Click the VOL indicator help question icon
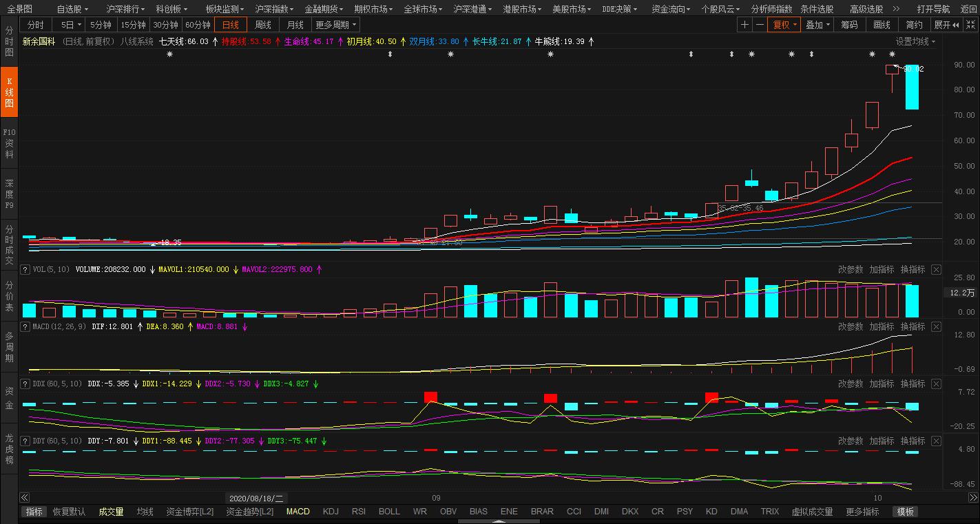 click(x=25, y=270)
